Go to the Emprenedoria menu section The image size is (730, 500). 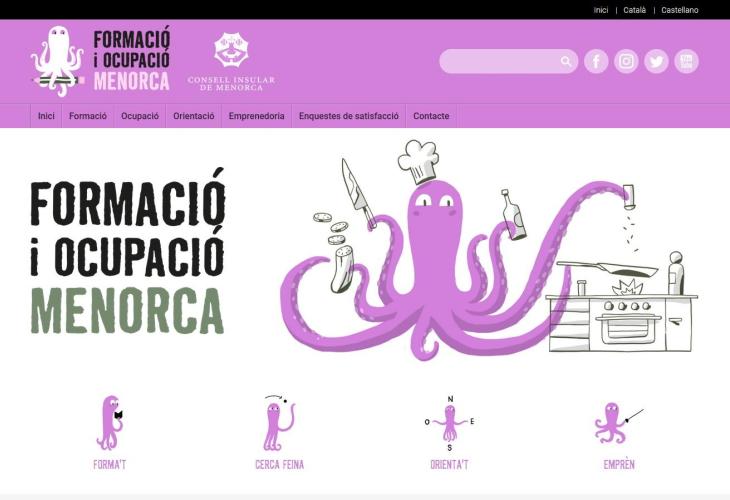[257, 116]
